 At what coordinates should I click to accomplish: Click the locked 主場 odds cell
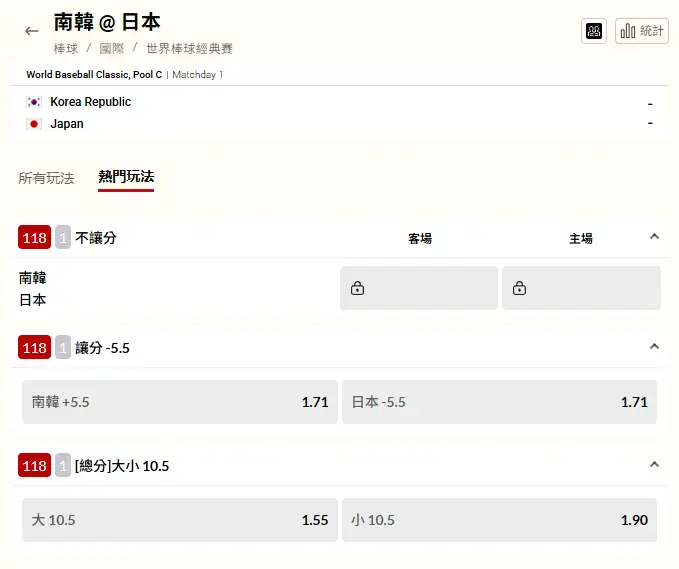pyautogui.click(x=582, y=288)
